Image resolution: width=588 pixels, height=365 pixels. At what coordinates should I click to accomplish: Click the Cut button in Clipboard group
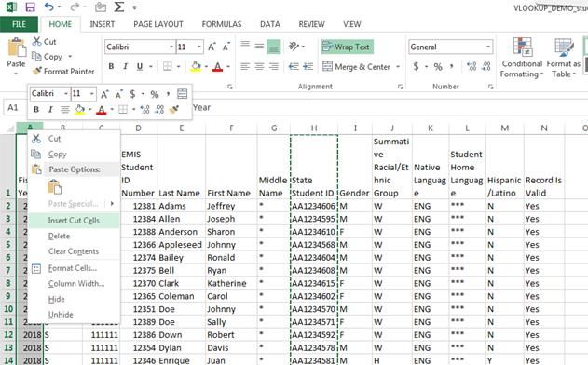pyautogui.click(x=44, y=42)
